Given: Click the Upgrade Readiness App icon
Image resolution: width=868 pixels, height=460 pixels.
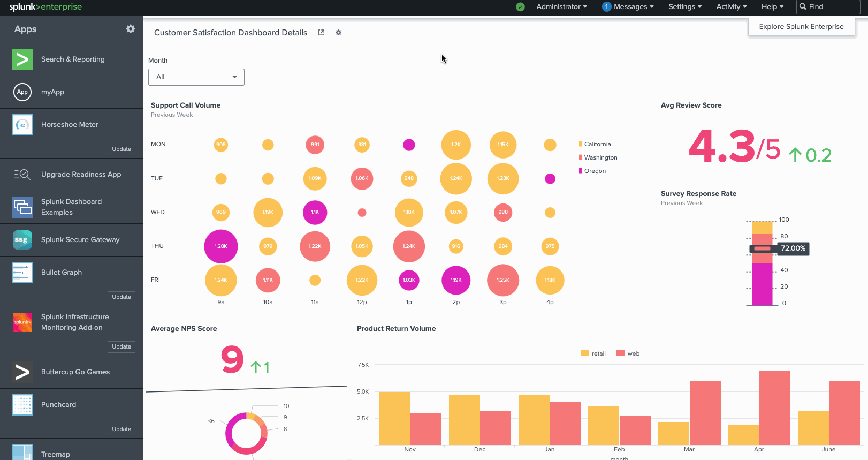Looking at the screenshot, I should click(22, 175).
